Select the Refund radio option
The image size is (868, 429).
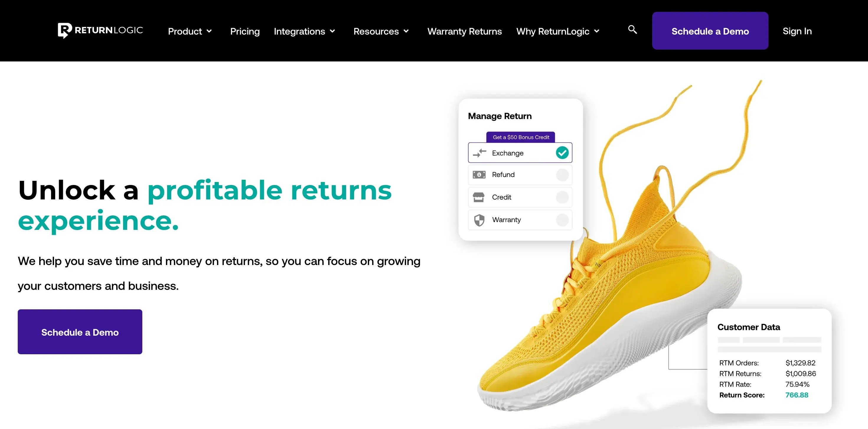coord(562,175)
